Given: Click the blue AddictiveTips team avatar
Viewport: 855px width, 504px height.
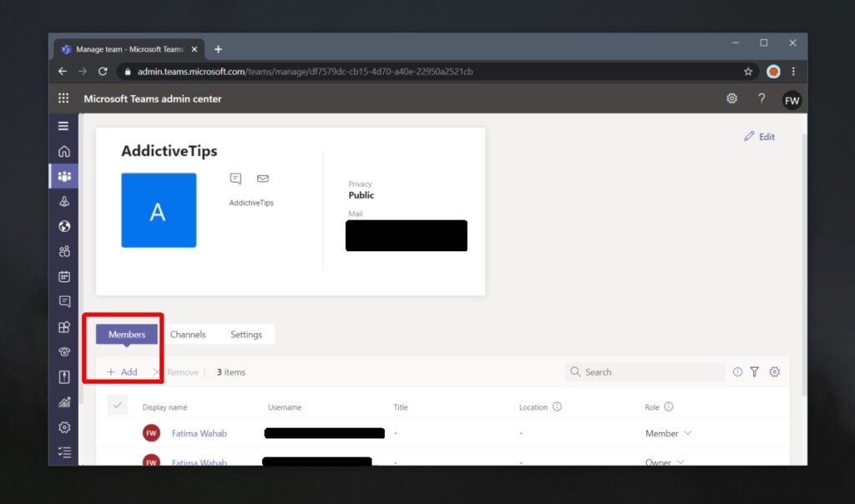Looking at the screenshot, I should point(159,209).
